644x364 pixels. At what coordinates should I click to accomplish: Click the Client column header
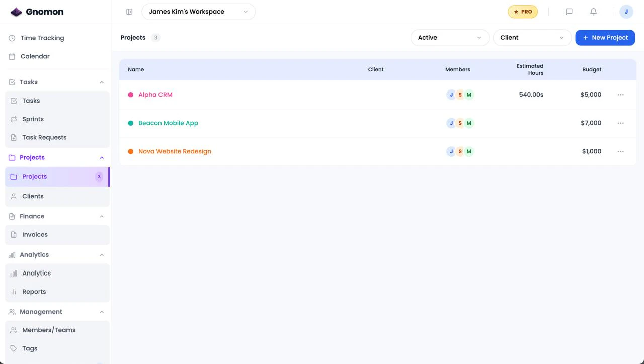click(376, 69)
